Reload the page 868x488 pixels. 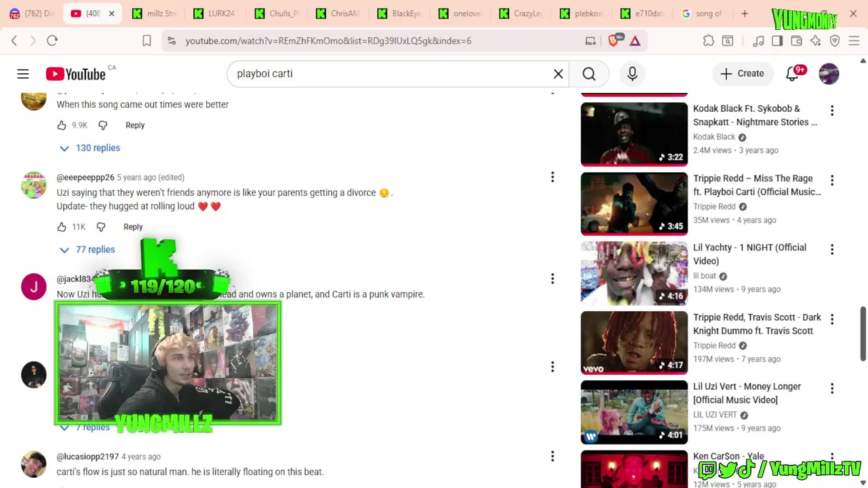point(52,41)
